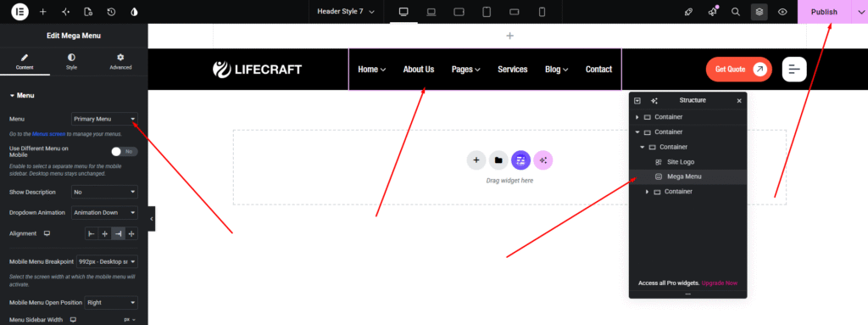Screen dimensions: 868x325
Task: Click Pages in the header menu
Action: [465, 70]
